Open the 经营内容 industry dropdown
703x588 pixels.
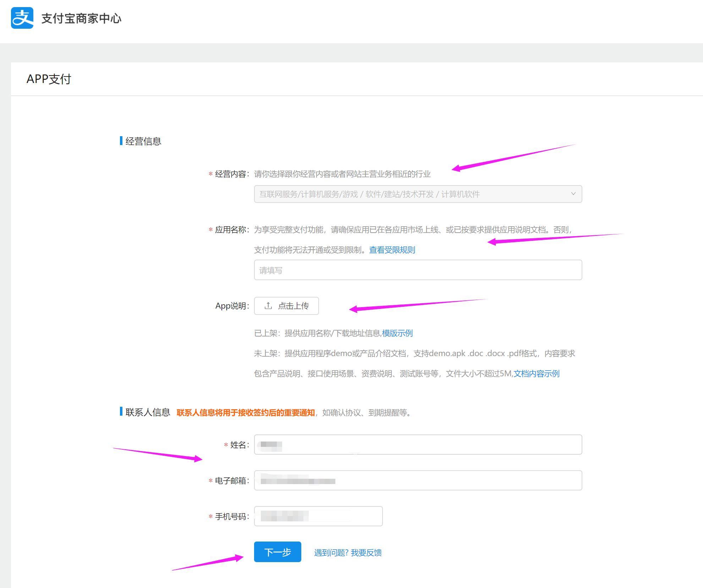(418, 194)
